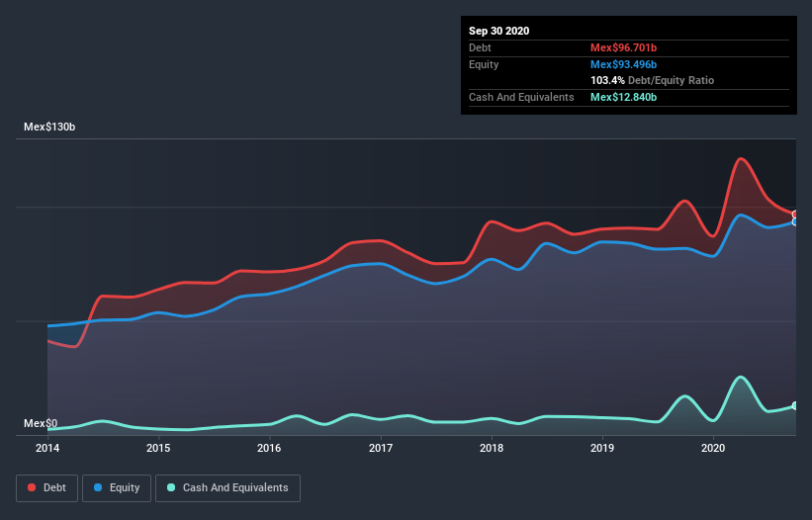Click the 103.4% Debt/Equity Ratio text
The height and width of the screenshot is (520, 812).
653,80
